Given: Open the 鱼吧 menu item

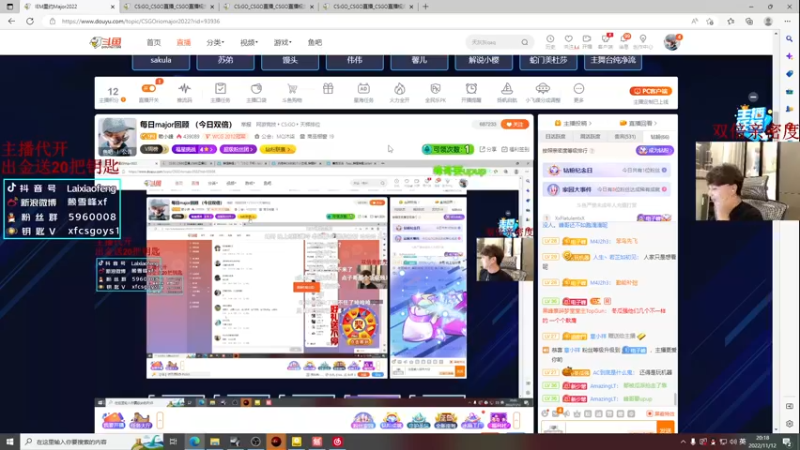Looking at the screenshot, I should pyautogui.click(x=315, y=42).
